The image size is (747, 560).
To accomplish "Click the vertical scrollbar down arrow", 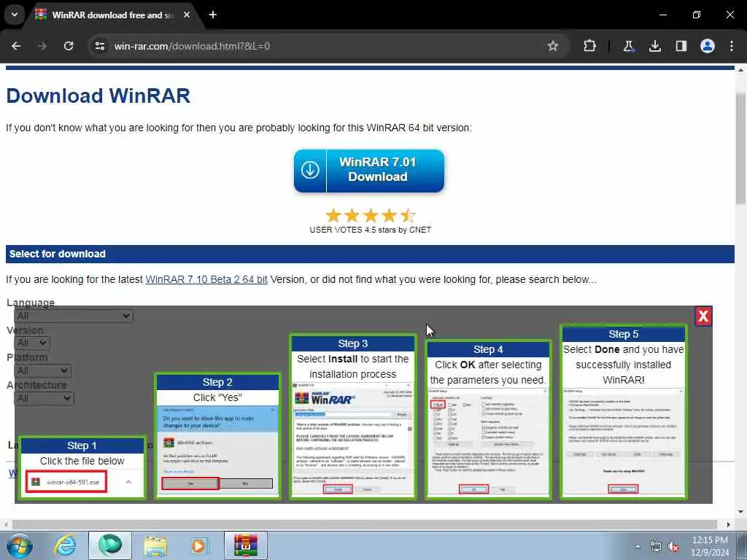I will [741, 512].
